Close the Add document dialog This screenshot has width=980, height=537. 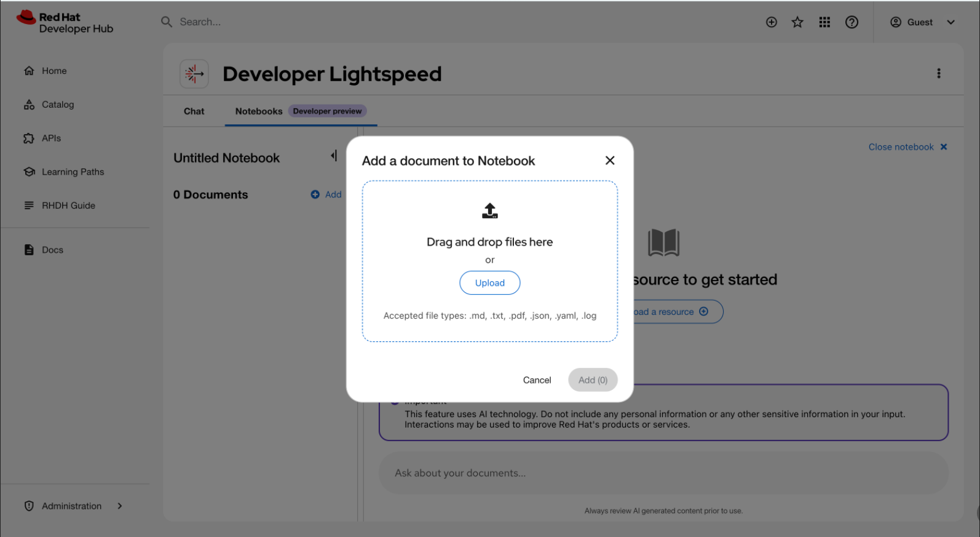tap(610, 161)
